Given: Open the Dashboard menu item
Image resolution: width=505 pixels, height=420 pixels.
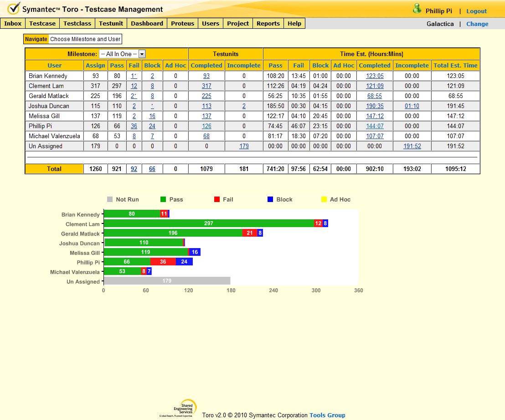Looking at the screenshot, I should (147, 24).
